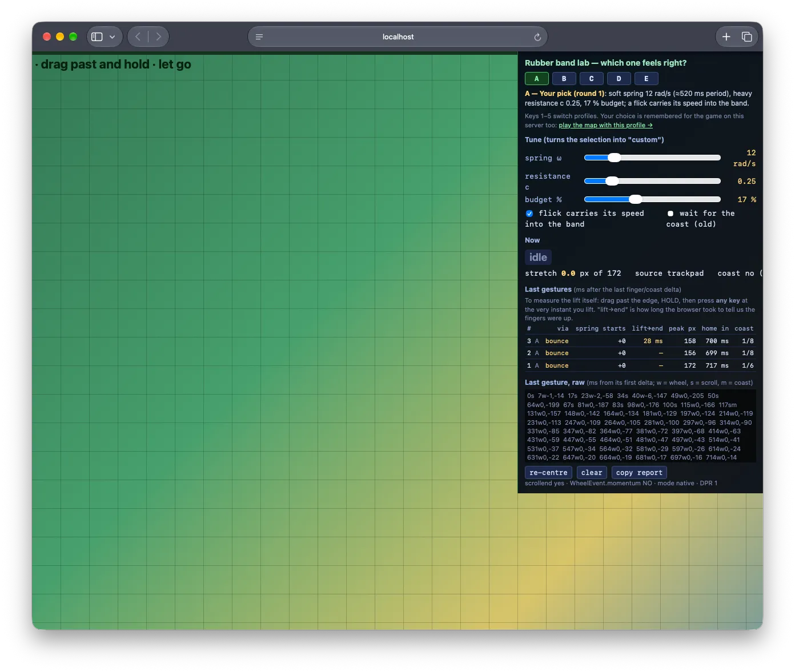This screenshot has width=795, height=672.
Task: Select profile D
Action: (619, 79)
